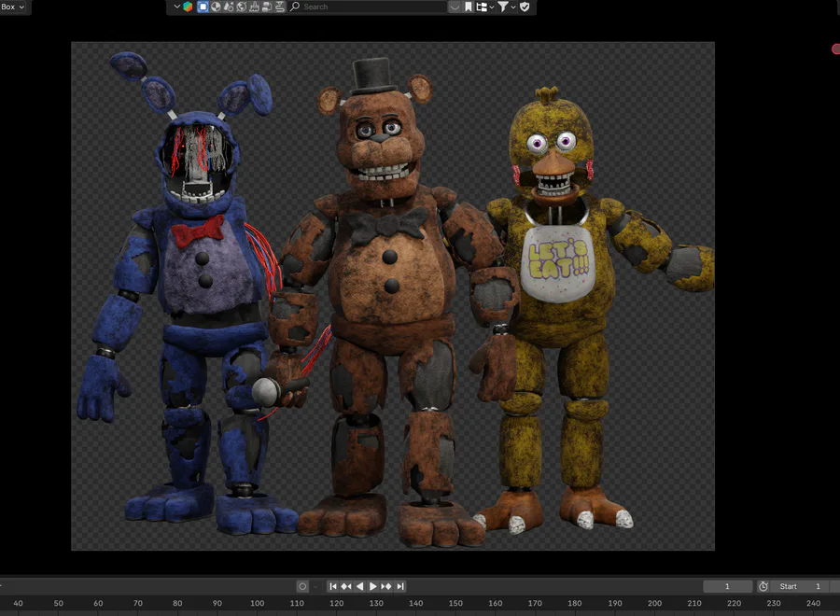Viewport: 840px width, 616px height.
Task: Click frame 90 on the timeline ruler
Action: click(217, 603)
